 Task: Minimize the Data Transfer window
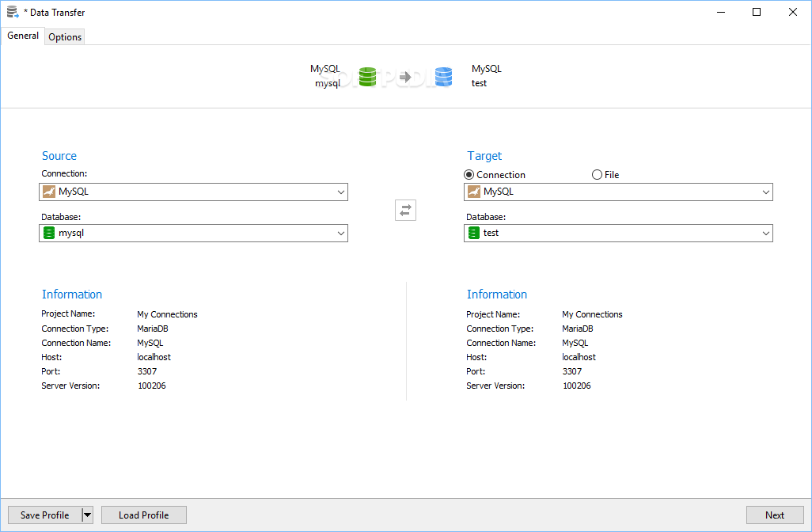tap(721, 12)
